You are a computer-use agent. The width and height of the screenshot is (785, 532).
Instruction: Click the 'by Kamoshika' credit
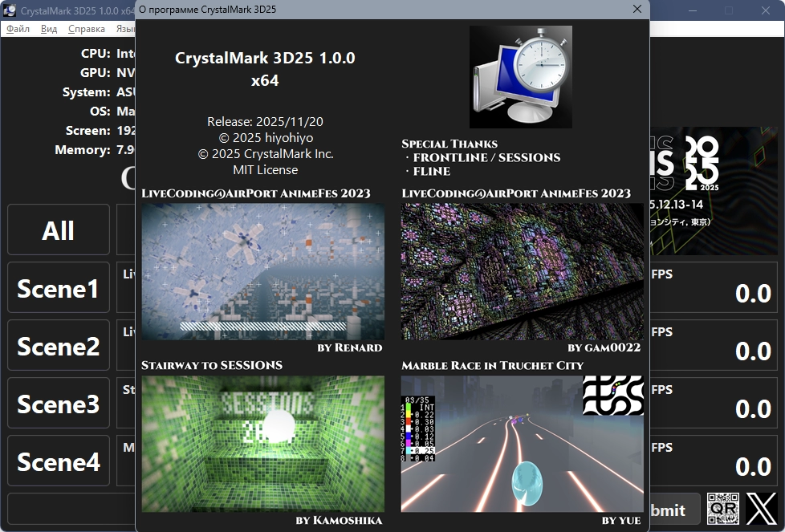coord(339,521)
